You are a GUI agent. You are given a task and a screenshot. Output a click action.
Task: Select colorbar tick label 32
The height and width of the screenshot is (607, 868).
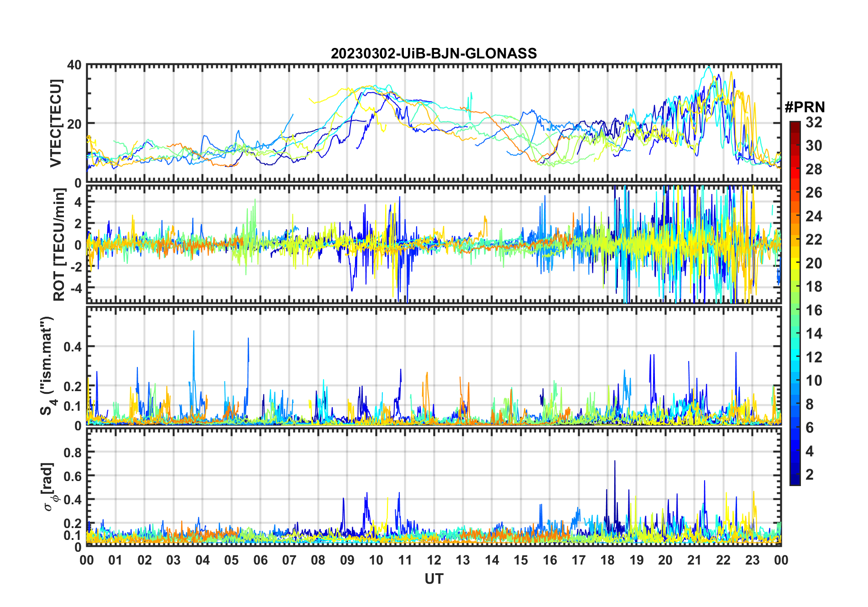(814, 122)
